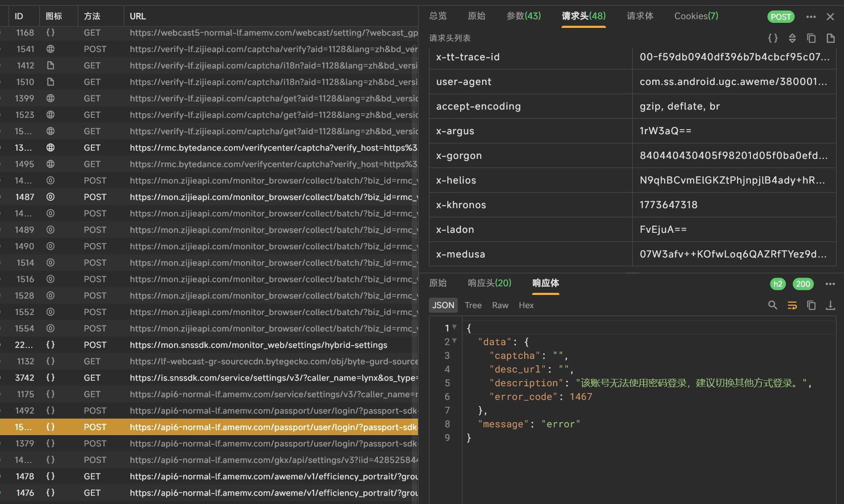Switch response view to Hex

tap(526, 305)
